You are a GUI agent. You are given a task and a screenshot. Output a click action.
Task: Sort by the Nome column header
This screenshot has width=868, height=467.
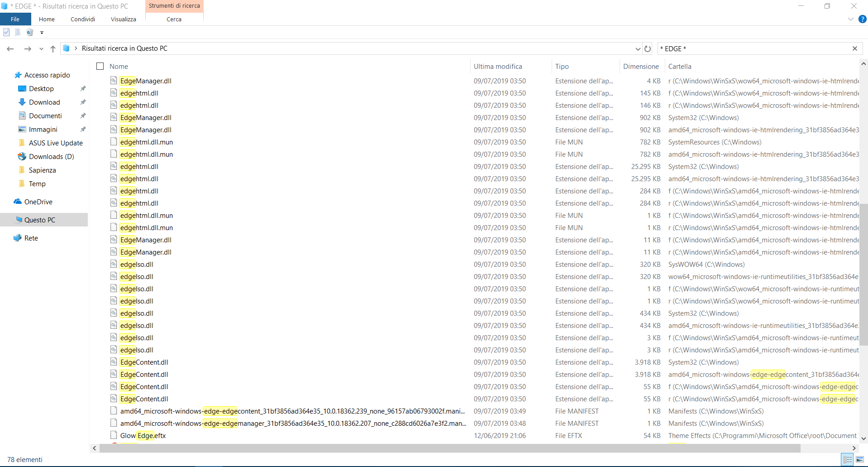point(119,66)
